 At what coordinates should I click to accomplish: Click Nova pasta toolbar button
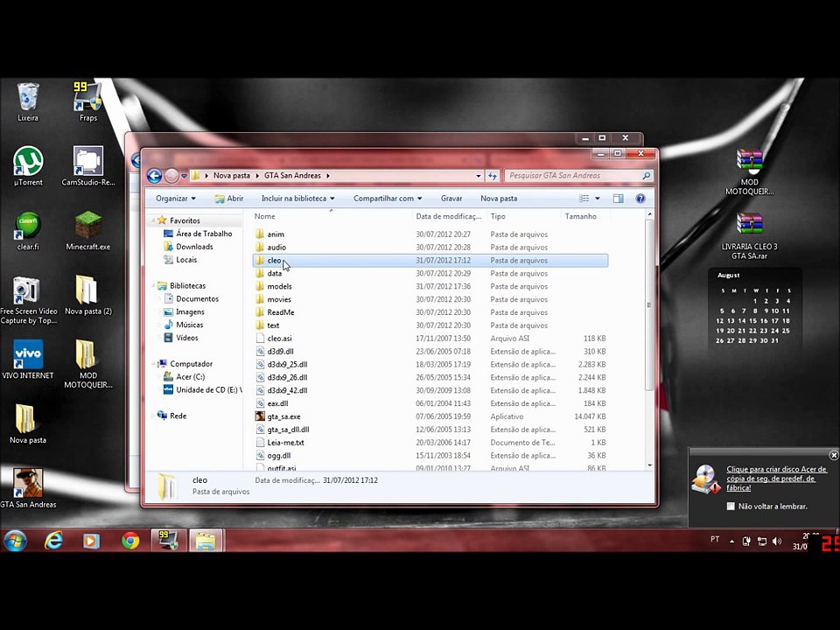(x=499, y=199)
